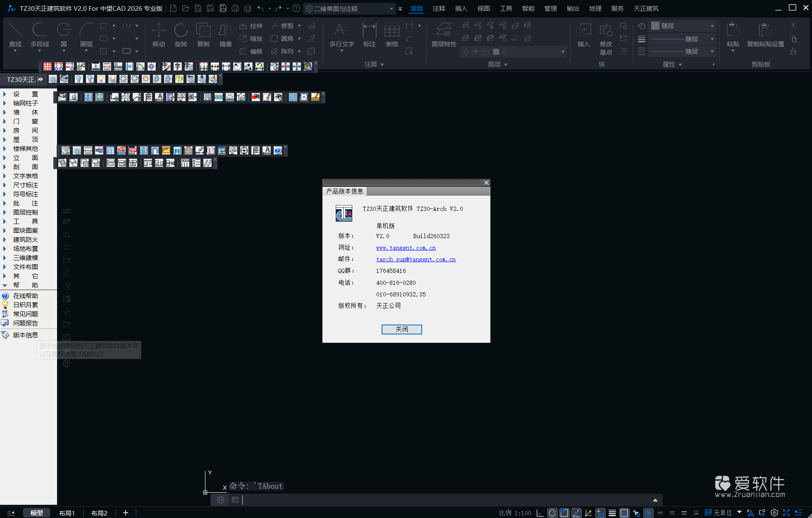Viewport: 812px width, 518px height.
Task: Open the layer selection dropdown
Action: pyautogui.click(x=513, y=52)
